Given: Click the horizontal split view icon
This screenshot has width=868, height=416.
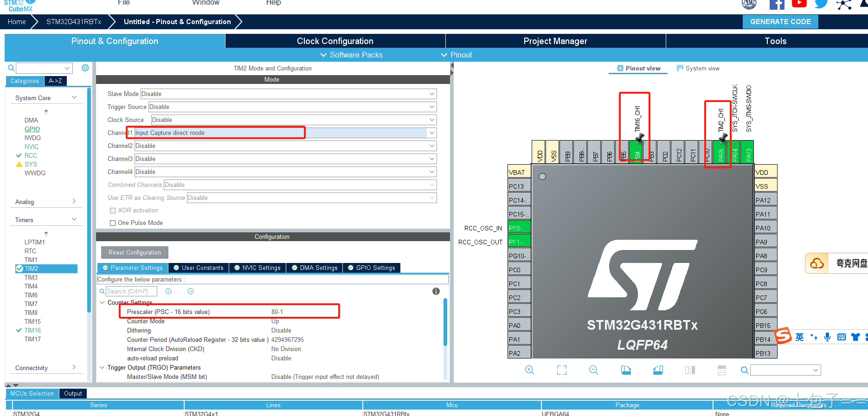Looking at the screenshot, I should click(x=722, y=370).
